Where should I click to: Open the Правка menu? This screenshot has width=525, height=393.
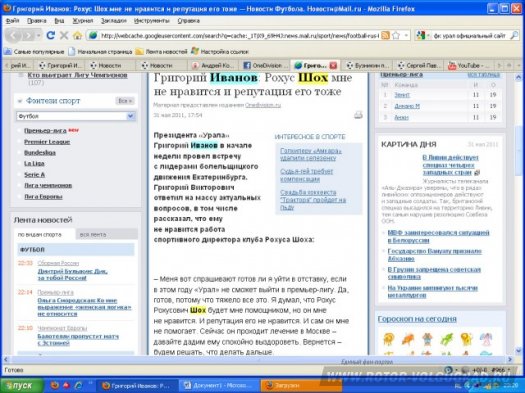click(x=36, y=21)
